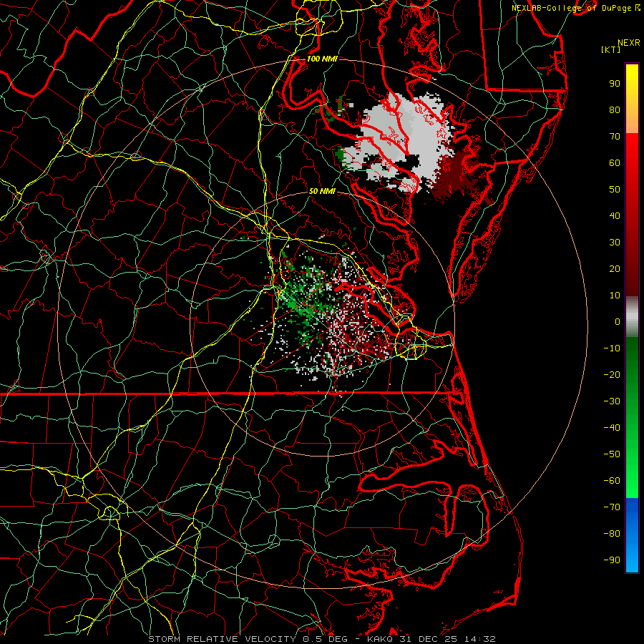This screenshot has height=644, width=644.
Task: Click the -60 knot scale label
Action: tap(612, 481)
